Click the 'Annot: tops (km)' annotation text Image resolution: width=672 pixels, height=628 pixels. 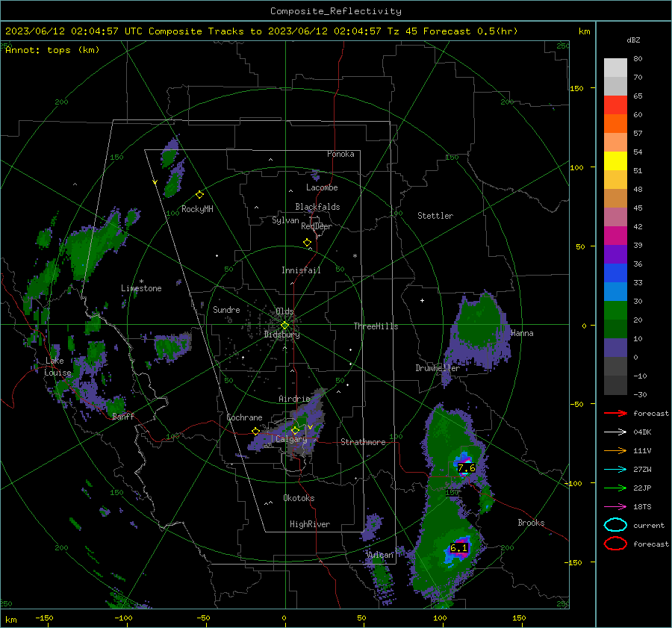click(x=52, y=50)
